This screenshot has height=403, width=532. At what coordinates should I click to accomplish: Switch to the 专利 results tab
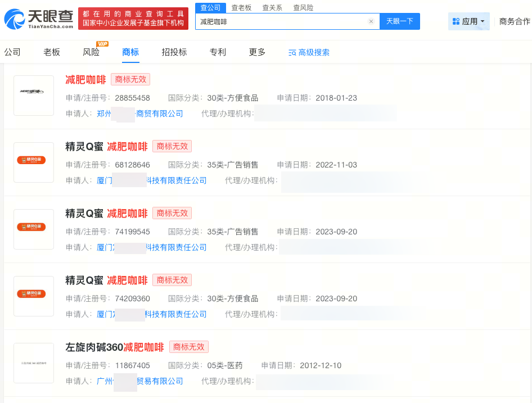(218, 52)
